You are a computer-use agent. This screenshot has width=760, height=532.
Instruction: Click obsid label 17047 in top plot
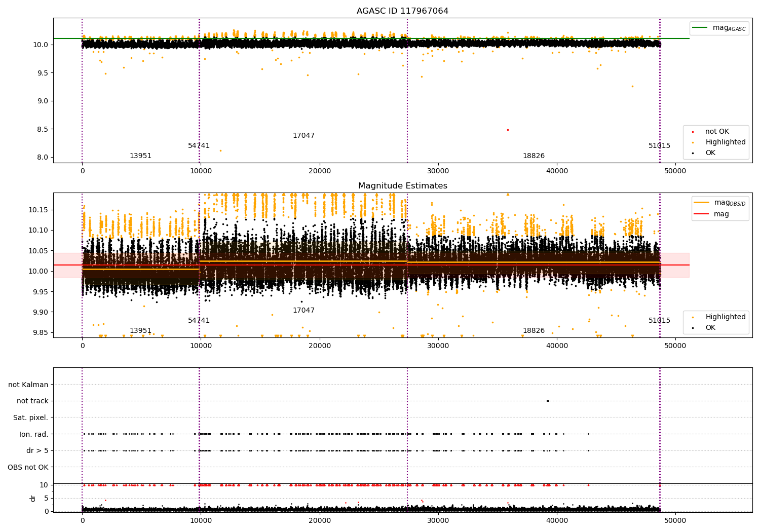coord(303,136)
